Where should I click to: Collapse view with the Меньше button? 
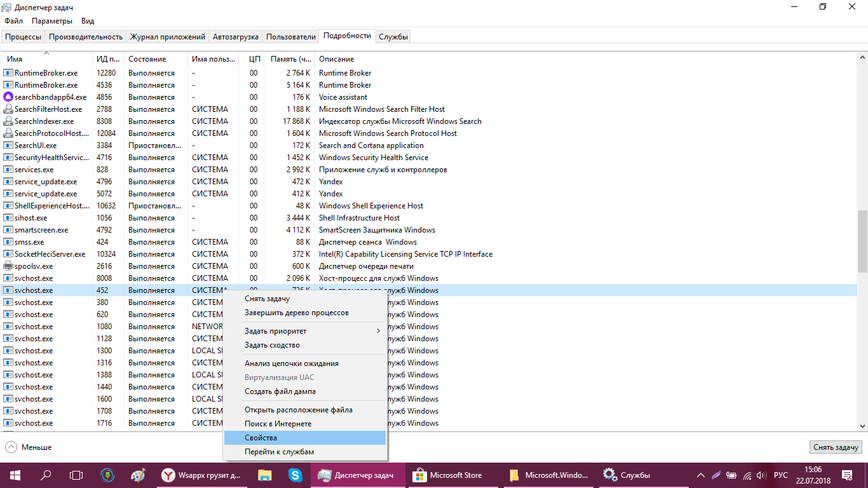(x=29, y=447)
